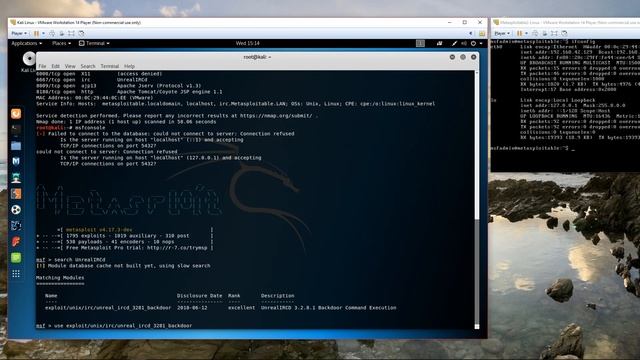Open the Terminal icon in the Kali dock
Image resolution: width=640 pixels, height=360 pixels.
(16, 129)
